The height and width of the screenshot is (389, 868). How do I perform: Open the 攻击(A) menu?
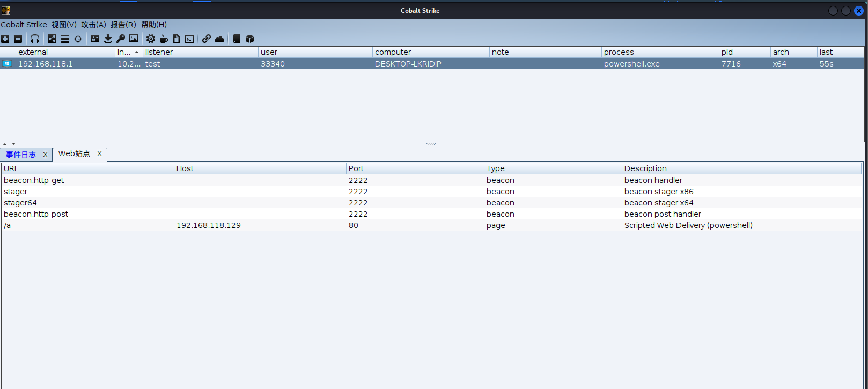(x=93, y=25)
